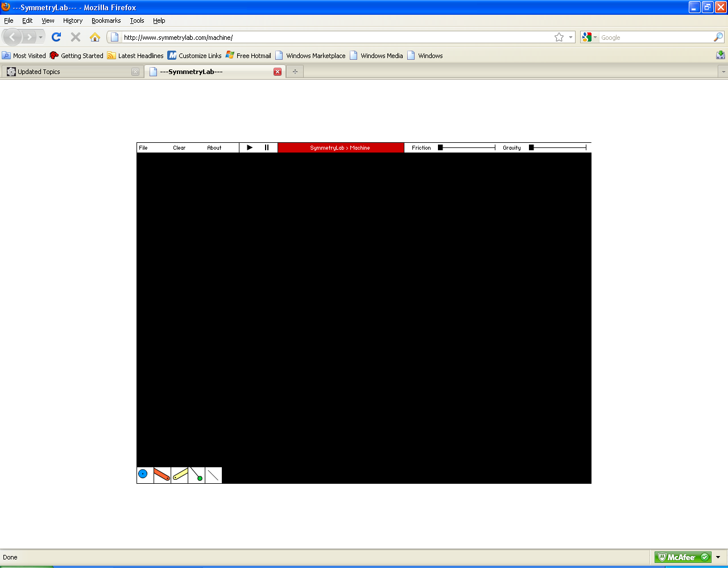Select the blue ball tool
The image size is (728, 568).
(x=145, y=475)
